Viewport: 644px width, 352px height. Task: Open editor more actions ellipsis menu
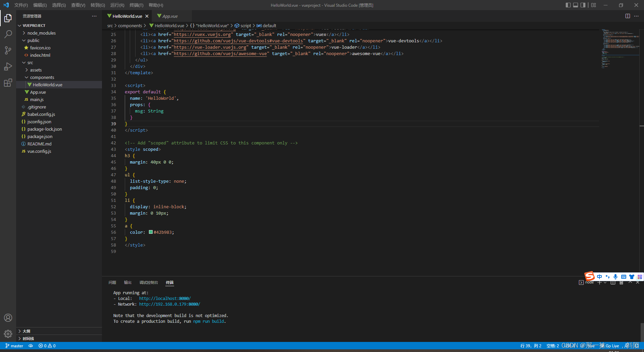point(636,16)
